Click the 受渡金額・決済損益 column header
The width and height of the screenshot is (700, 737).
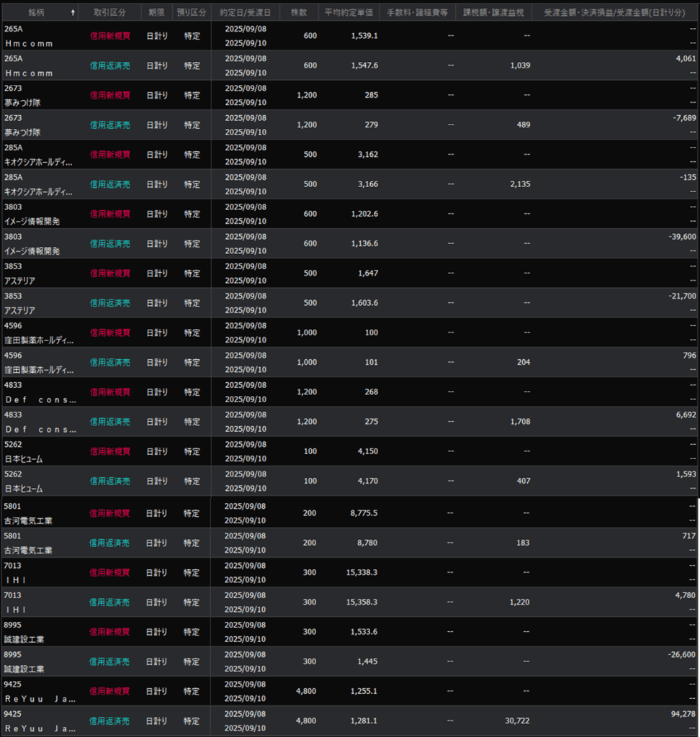[615, 13]
